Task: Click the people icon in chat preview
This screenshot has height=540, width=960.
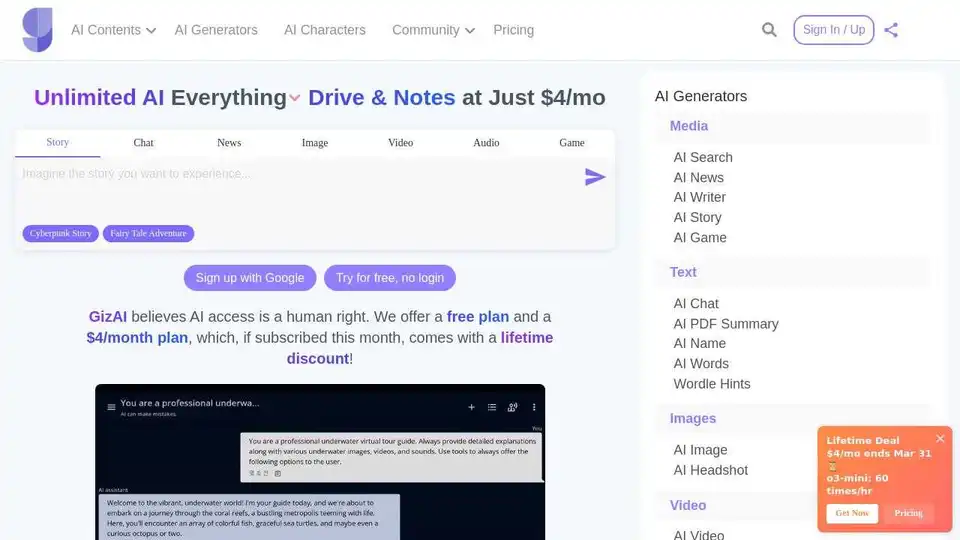Action: pyautogui.click(x=512, y=407)
